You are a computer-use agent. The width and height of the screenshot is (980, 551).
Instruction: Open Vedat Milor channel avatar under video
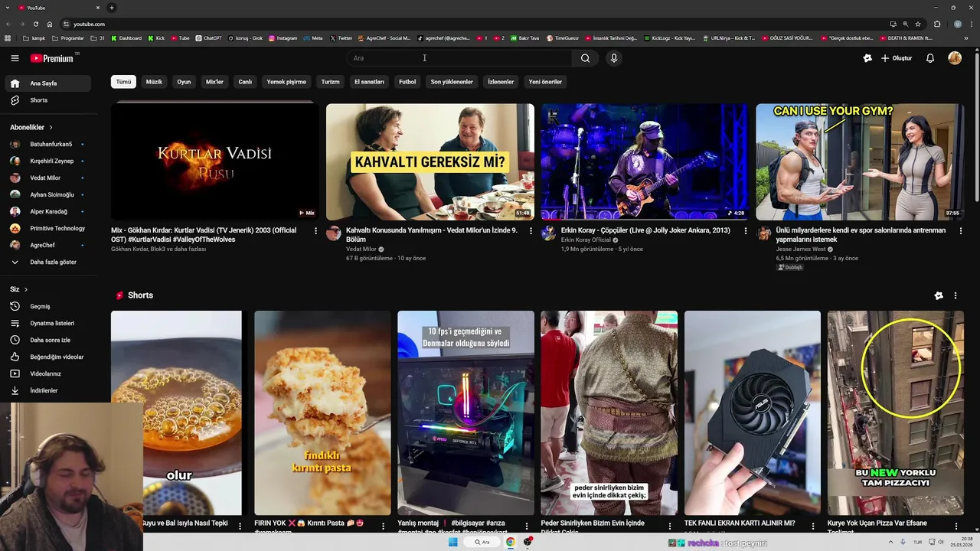point(333,233)
